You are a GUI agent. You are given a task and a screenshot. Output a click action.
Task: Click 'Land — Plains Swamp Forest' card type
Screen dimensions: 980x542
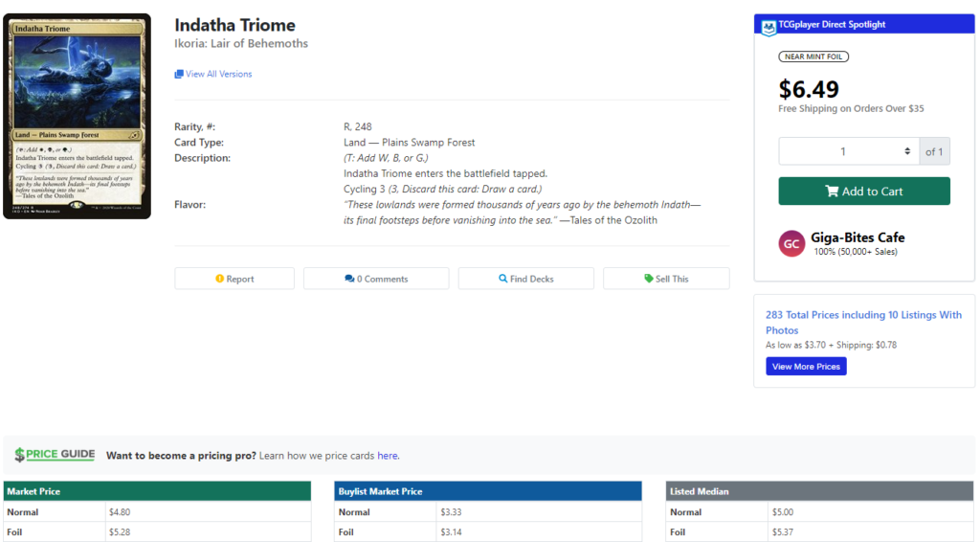click(x=409, y=142)
